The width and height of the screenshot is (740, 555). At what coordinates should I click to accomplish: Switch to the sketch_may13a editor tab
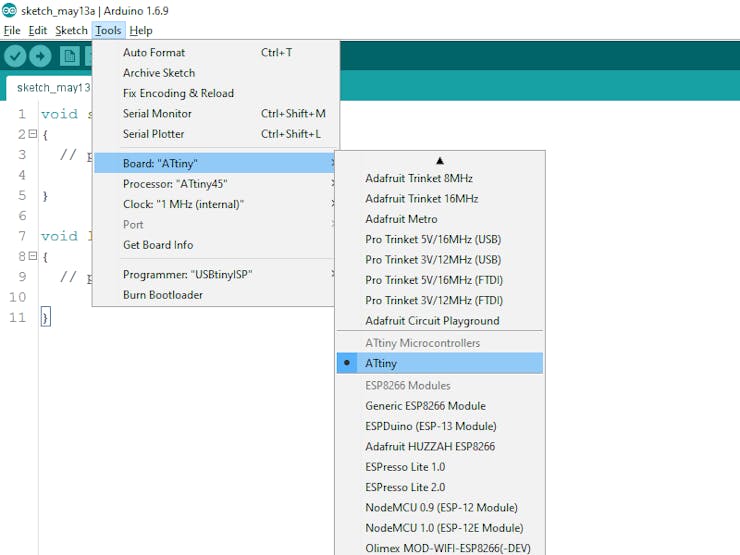tap(50, 88)
